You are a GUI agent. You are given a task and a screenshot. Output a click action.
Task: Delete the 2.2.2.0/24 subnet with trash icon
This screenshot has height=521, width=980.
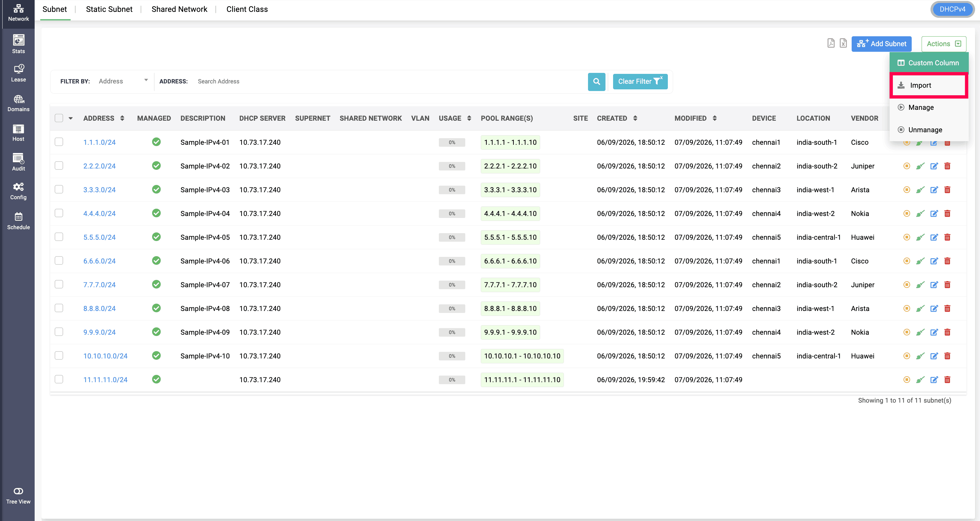point(947,166)
